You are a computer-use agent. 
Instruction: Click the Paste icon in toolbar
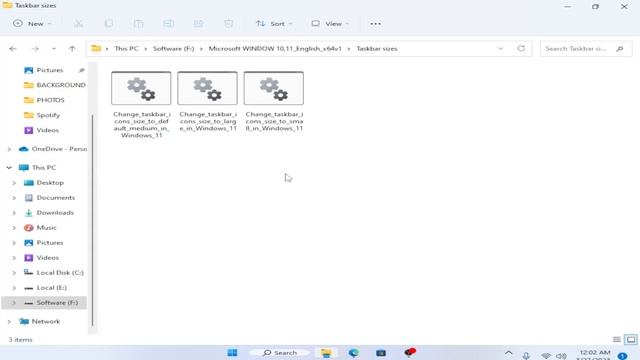(139, 24)
